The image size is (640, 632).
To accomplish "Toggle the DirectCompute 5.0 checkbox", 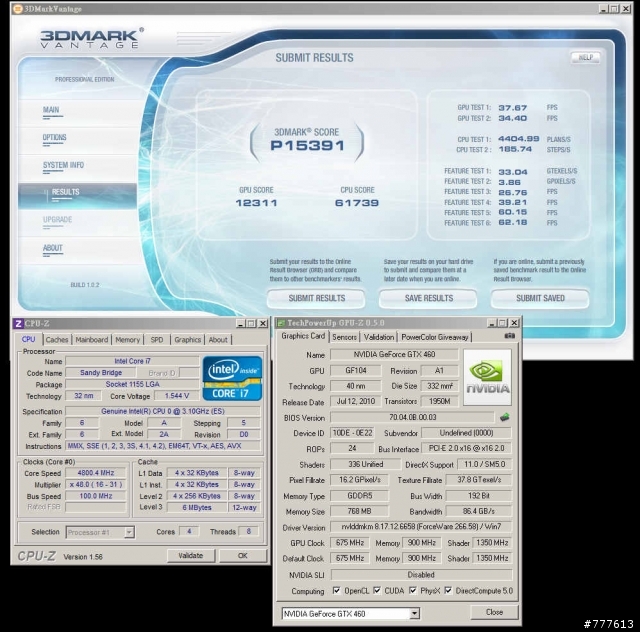I will [x=448, y=590].
